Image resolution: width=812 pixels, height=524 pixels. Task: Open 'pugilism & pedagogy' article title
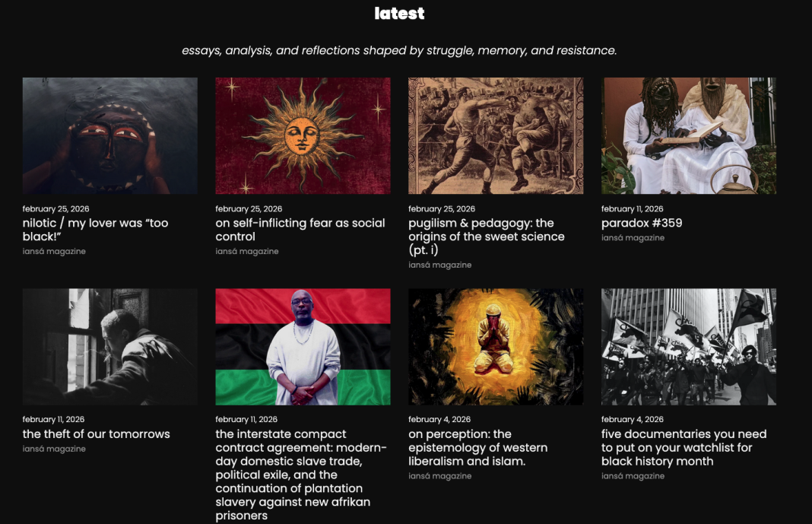click(x=487, y=236)
